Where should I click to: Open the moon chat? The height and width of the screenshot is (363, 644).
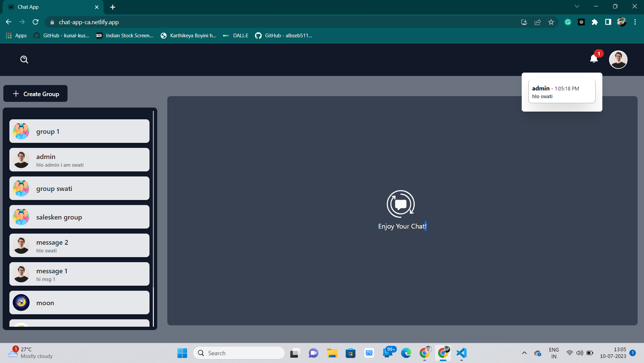tap(79, 302)
